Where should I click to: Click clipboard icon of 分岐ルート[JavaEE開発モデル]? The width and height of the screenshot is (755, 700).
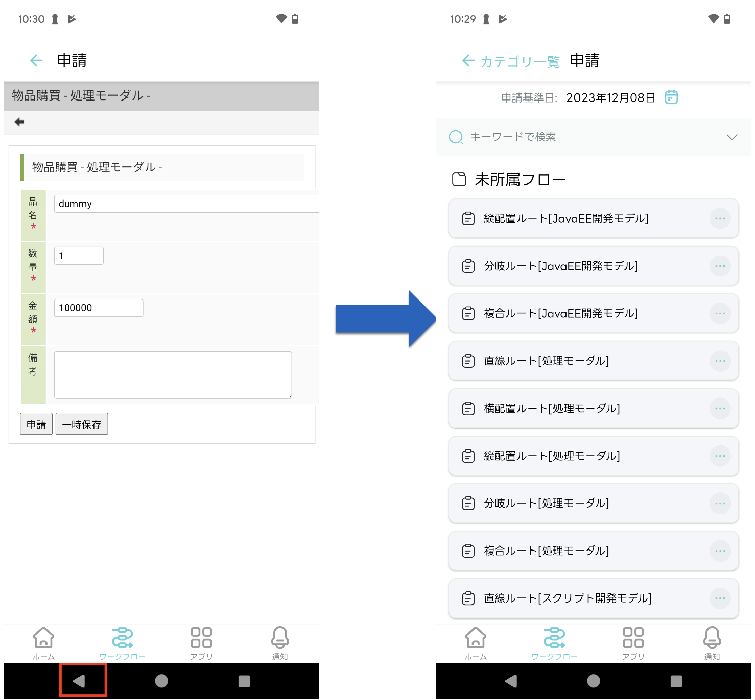(x=468, y=266)
